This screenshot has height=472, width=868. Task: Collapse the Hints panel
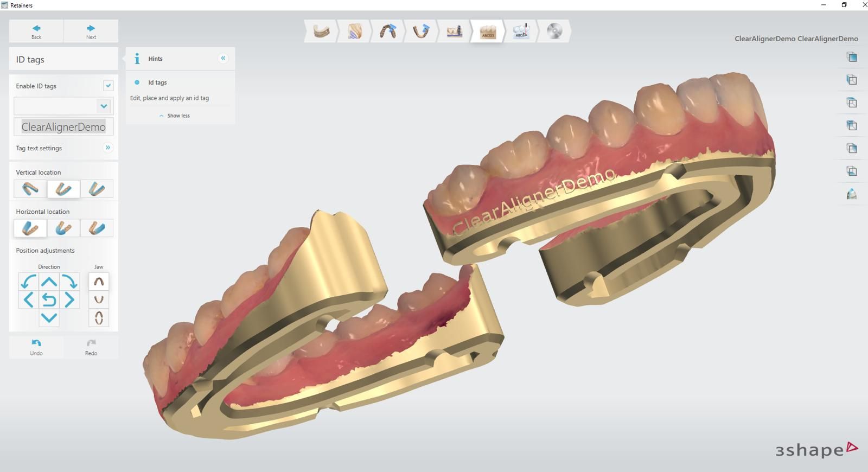(223, 58)
